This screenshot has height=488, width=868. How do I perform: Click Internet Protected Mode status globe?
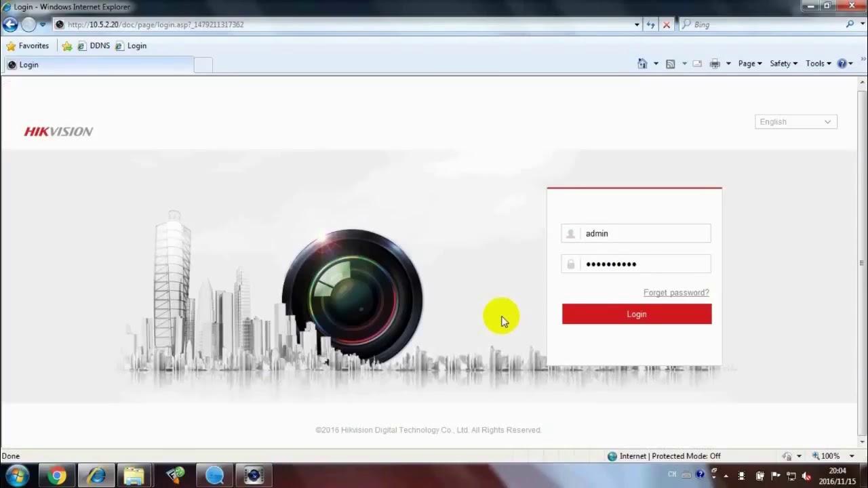click(612, 456)
